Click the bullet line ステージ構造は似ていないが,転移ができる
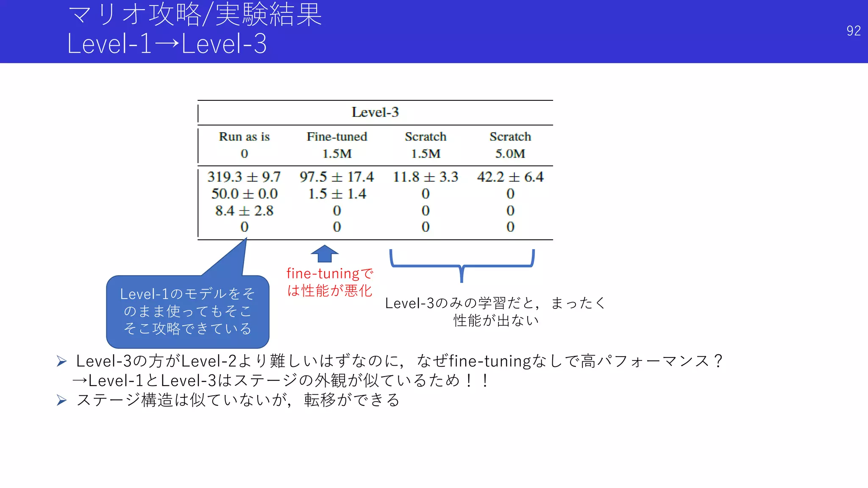This screenshot has width=868, height=488. (x=238, y=400)
